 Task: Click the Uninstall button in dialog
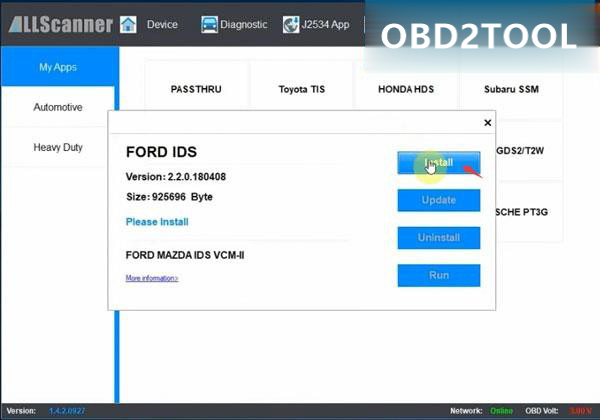coord(439,238)
